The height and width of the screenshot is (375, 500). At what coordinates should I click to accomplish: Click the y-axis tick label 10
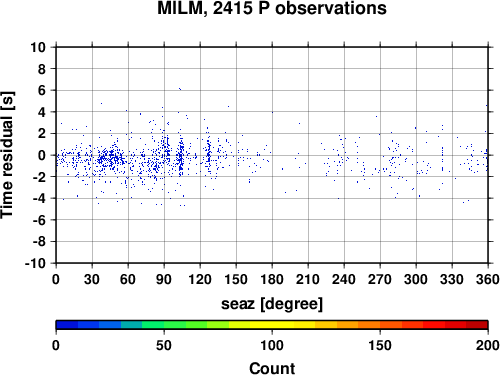[38, 47]
